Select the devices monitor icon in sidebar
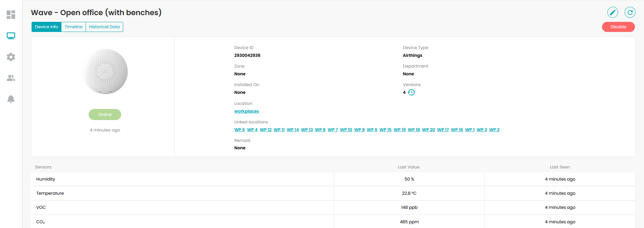Image resolution: width=644 pixels, height=228 pixels. [11, 36]
